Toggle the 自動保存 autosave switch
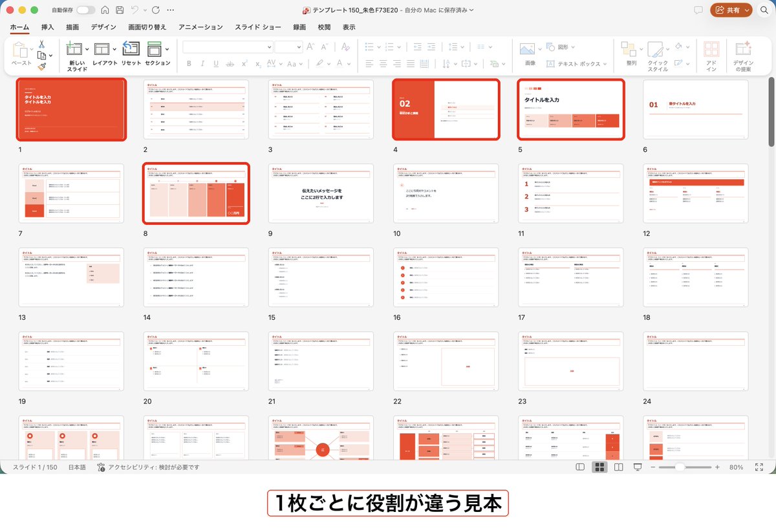 [85, 10]
